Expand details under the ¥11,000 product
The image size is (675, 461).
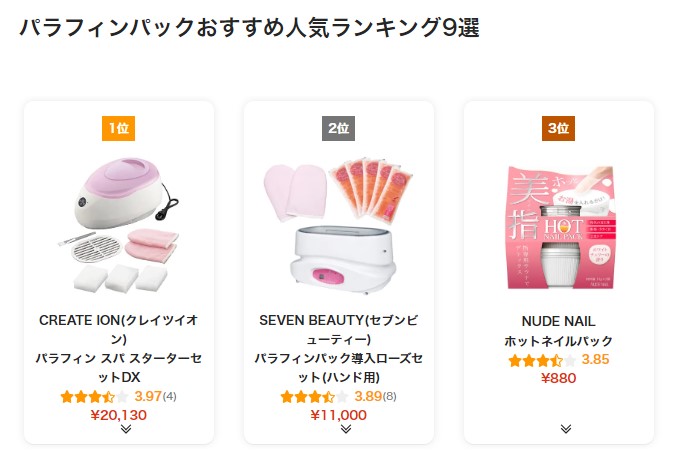[x=346, y=429]
